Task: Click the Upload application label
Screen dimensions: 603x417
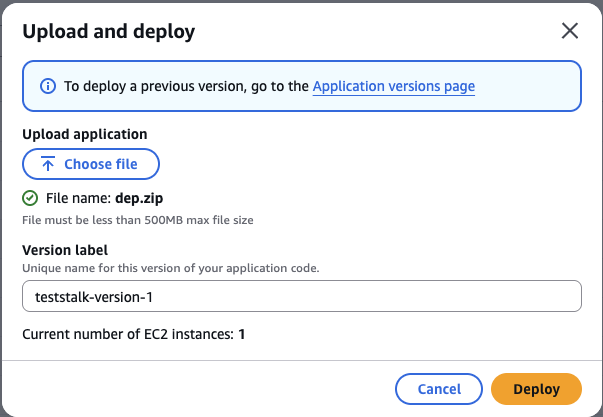Action: 85,134
